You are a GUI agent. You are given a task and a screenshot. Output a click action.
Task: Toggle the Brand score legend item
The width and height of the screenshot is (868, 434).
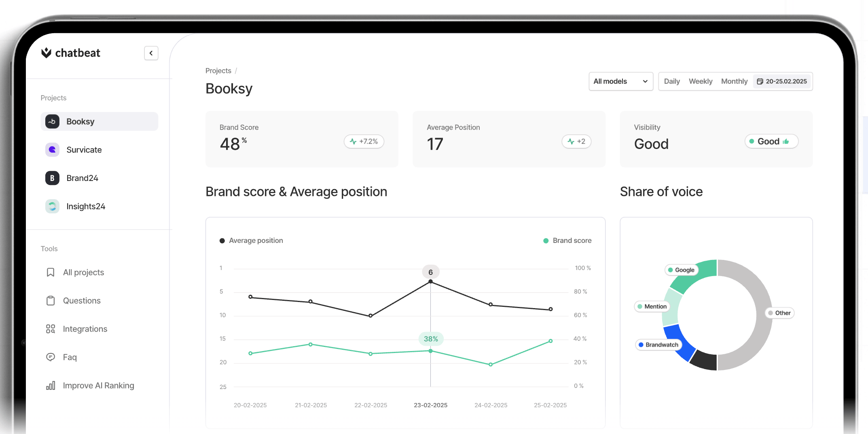(x=567, y=240)
